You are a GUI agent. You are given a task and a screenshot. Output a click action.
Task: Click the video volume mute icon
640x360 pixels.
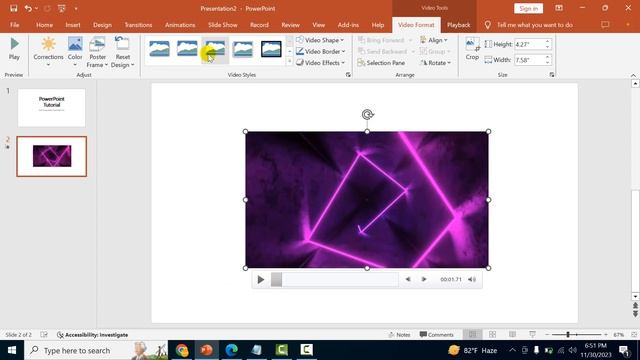pyautogui.click(x=472, y=280)
